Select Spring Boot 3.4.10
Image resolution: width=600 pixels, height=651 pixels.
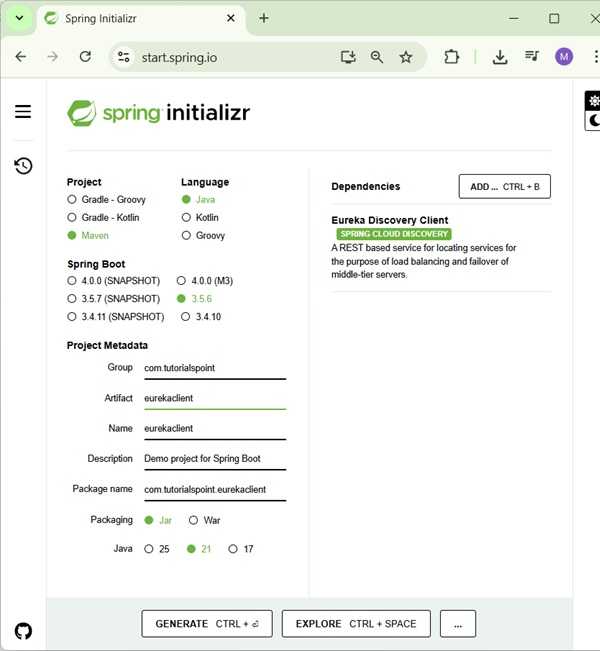201,316
